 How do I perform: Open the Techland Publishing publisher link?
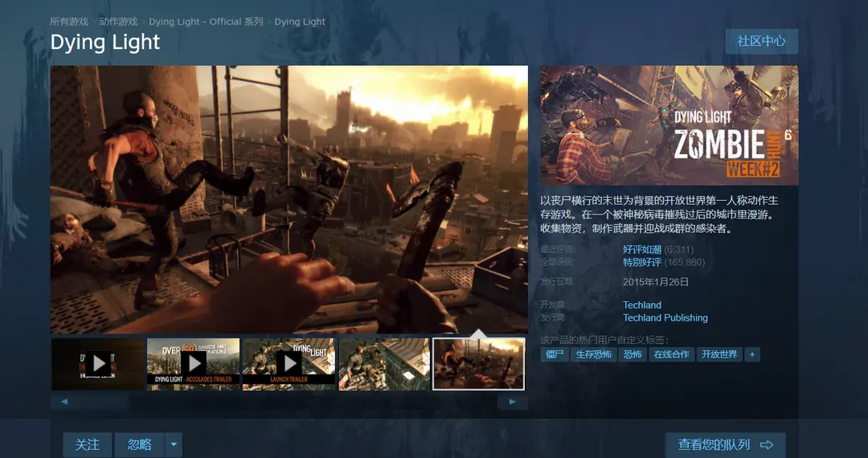(x=665, y=317)
